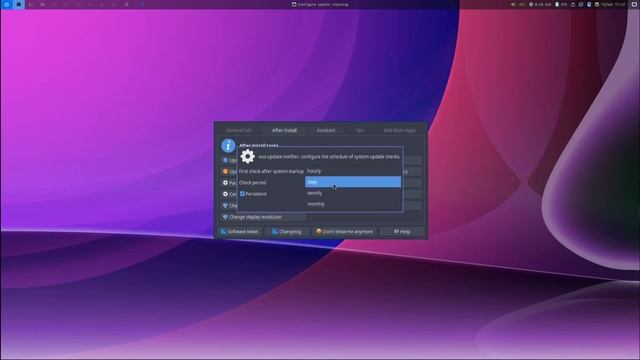This screenshot has width=640, height=360.
Task: Open the applications menu in the panel
Action: (7, 4)
